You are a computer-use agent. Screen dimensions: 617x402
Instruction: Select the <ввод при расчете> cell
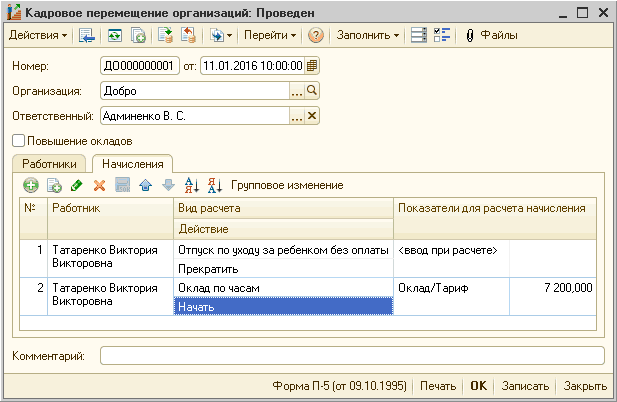click(451, 258)
